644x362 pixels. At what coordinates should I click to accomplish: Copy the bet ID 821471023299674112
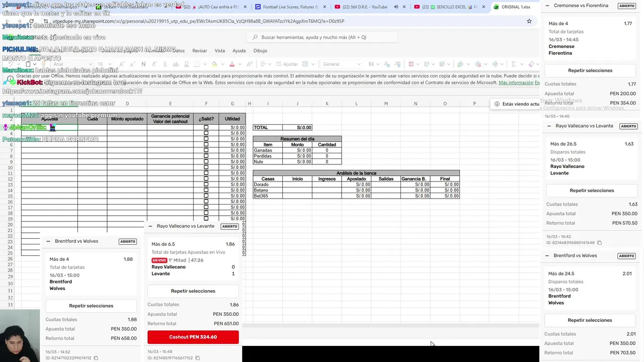(96, 358)
